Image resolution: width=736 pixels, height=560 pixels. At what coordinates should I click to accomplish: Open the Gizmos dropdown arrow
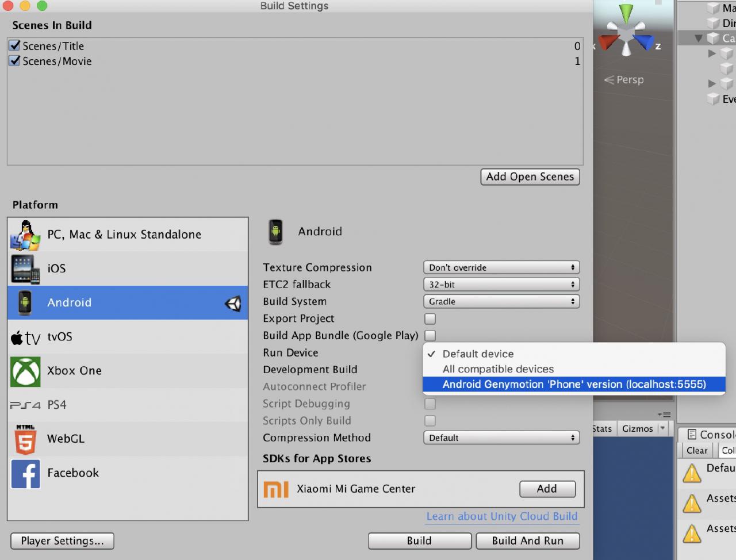point(662,428)
